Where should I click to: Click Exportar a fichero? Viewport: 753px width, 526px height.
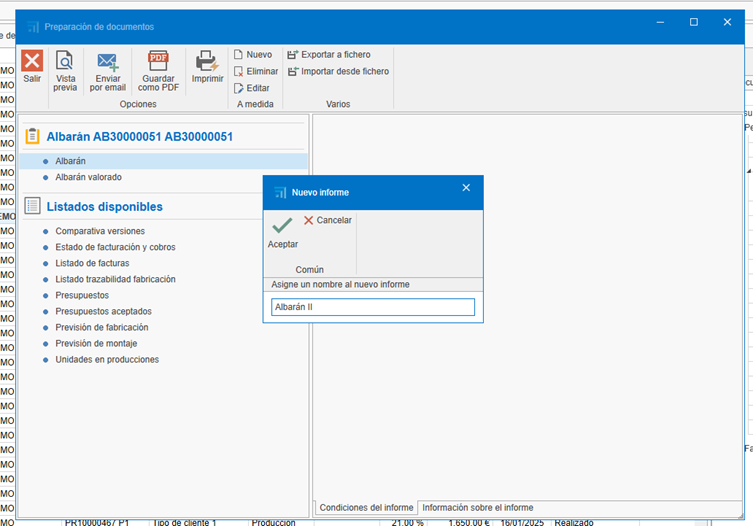tap(329, 54)
